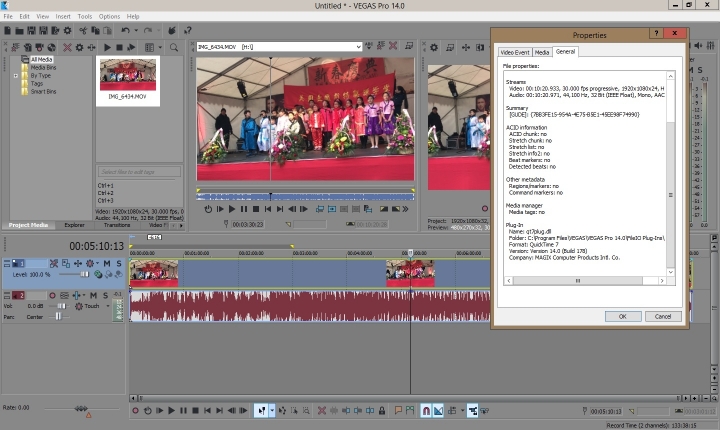This screenshot has width=720, height=430.
Task: Open the Tools menu
Action: pos(84,17)
